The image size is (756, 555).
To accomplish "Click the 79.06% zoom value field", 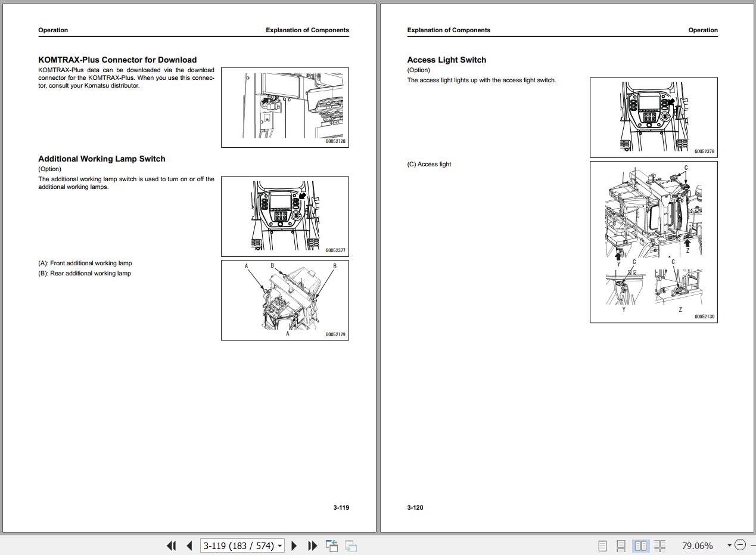I will point(697,545).
